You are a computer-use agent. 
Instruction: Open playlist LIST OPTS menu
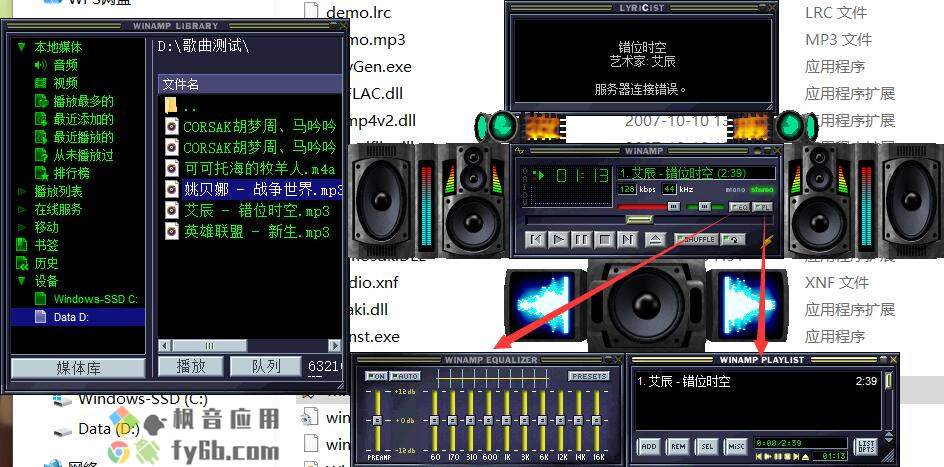point(866,447)
